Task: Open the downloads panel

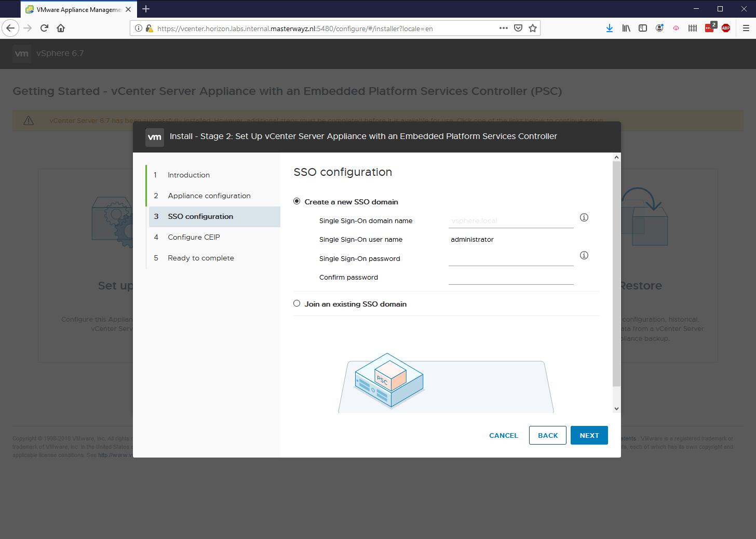Action: [x=610, y=28]
